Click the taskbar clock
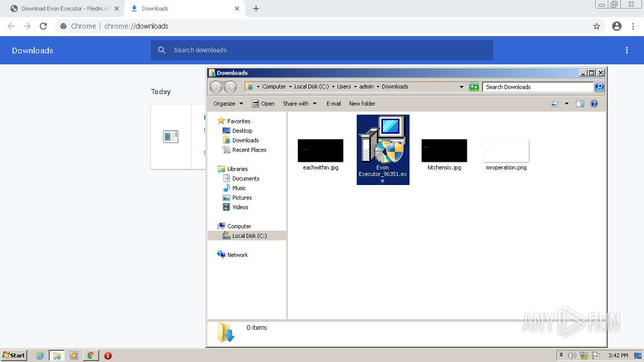 [x=618, y=355]
